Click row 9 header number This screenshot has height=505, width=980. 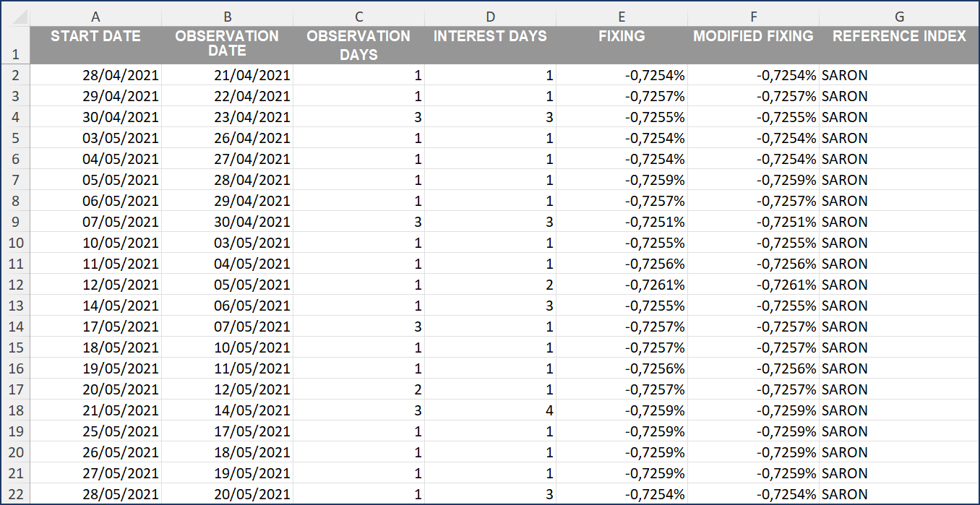coord(15,222)
